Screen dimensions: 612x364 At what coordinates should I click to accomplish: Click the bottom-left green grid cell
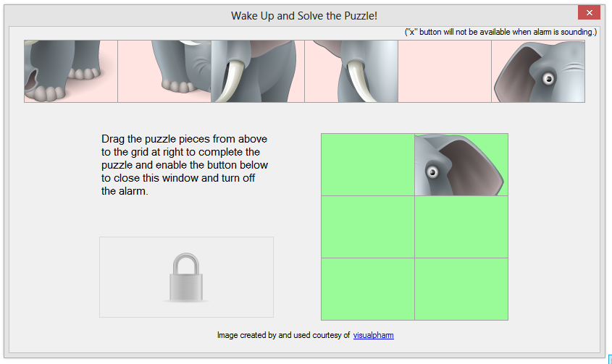[x=368, y=289]
